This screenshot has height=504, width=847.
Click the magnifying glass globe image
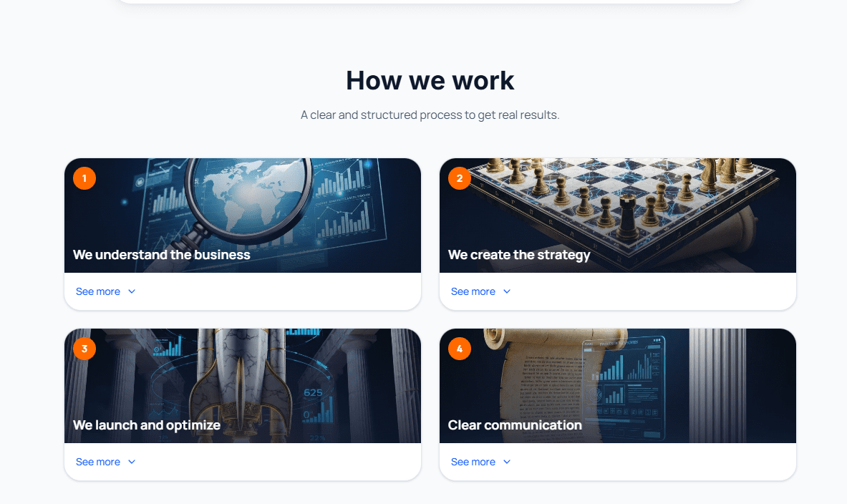pyautogui.click(x=243, y=215)
